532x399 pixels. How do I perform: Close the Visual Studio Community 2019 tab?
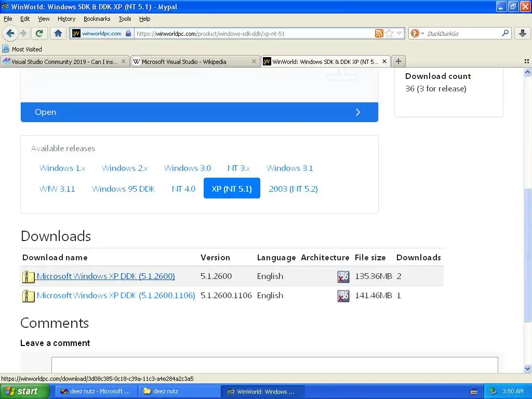(124, 61)
